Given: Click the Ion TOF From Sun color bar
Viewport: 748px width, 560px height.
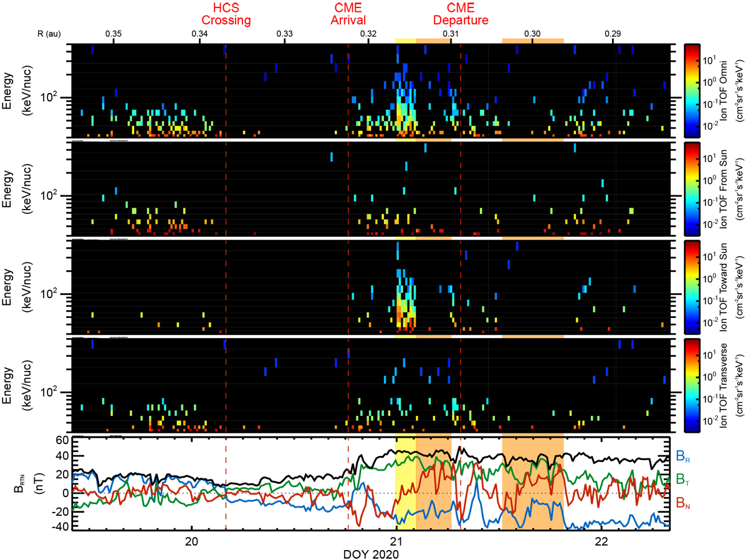Looking at the screenshot, I should tap(693, 188).
